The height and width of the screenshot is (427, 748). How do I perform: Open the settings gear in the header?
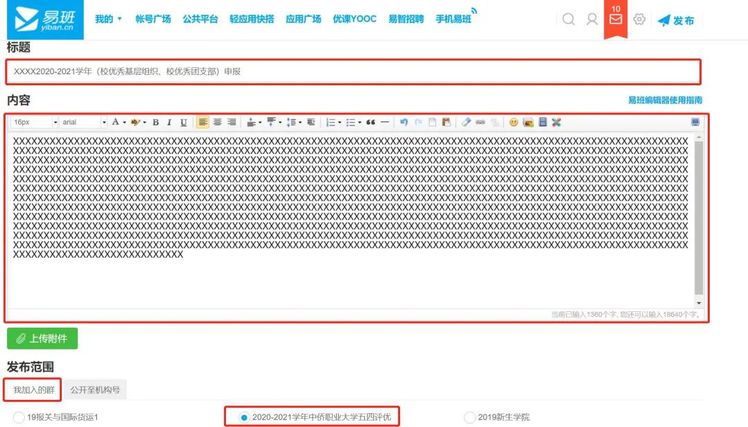click(640, 19)
